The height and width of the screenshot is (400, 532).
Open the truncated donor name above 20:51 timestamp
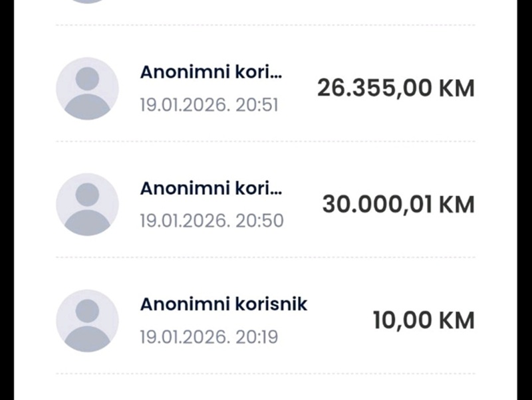211,72
